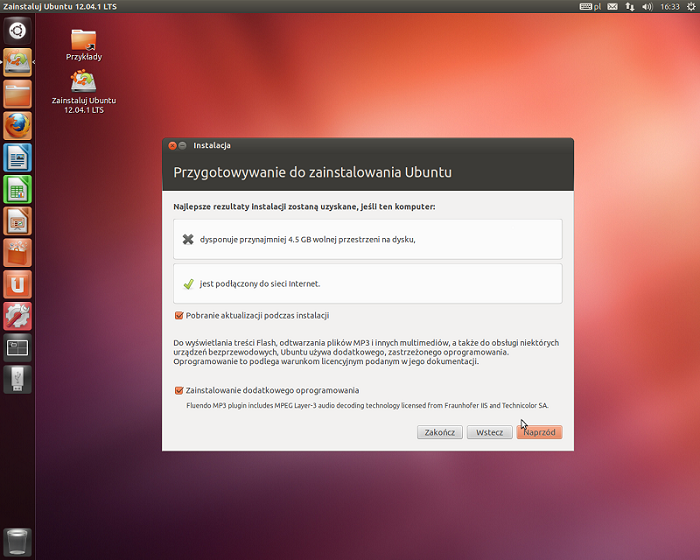Open the session gear menu
This screenshot has height=560, width=700.
(x=691, y=7)
